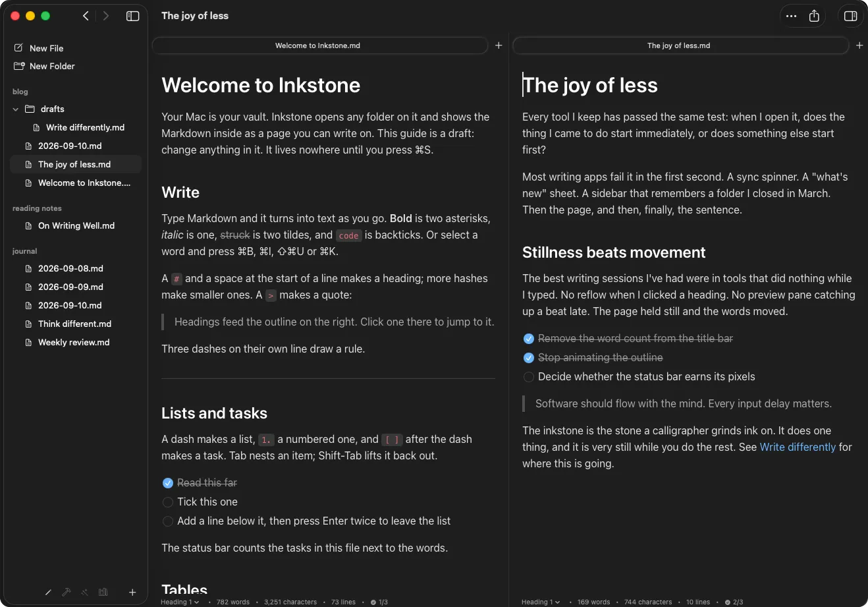Click document icon beside Think different.md

(28, 324)
